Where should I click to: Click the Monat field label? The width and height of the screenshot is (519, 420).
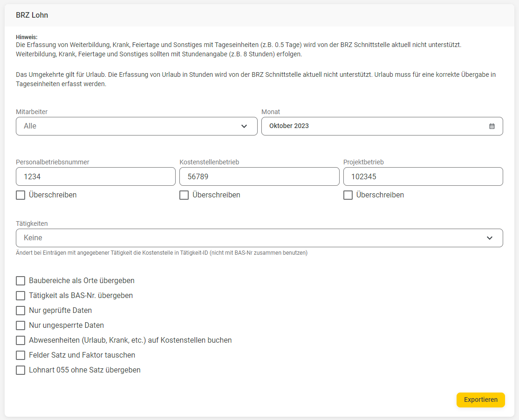pyautogui.click(x=271, y=112)
